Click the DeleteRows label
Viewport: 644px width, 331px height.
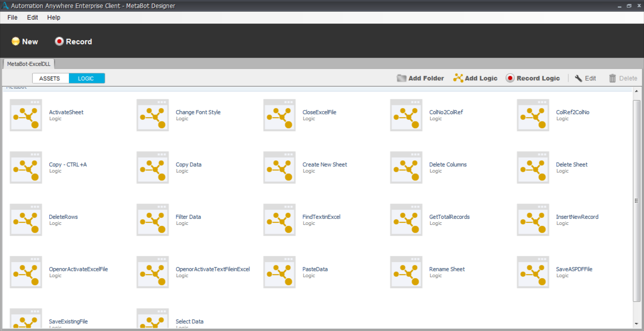point(63,217)
